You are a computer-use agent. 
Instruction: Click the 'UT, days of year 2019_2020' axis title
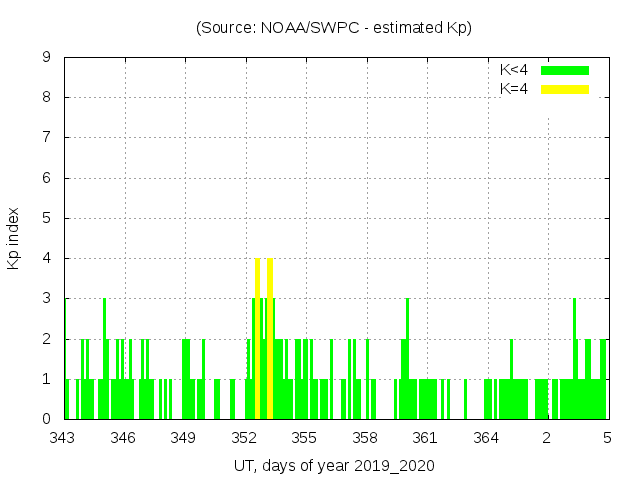point(334,466)
